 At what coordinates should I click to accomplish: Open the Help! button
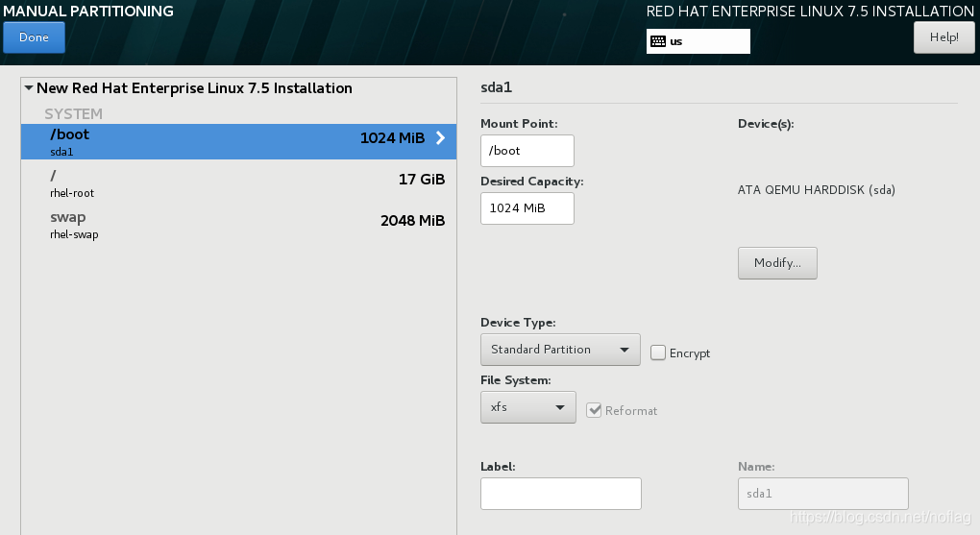coord(943,37)
